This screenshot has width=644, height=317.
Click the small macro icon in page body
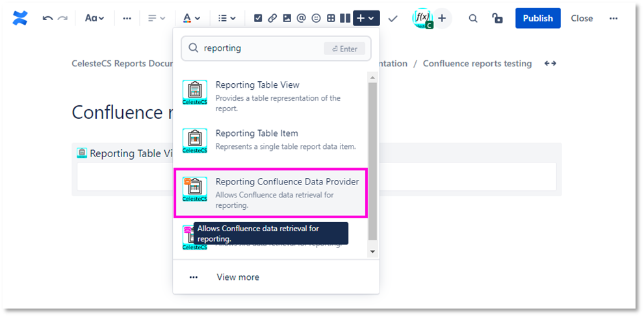coord(82,153)
